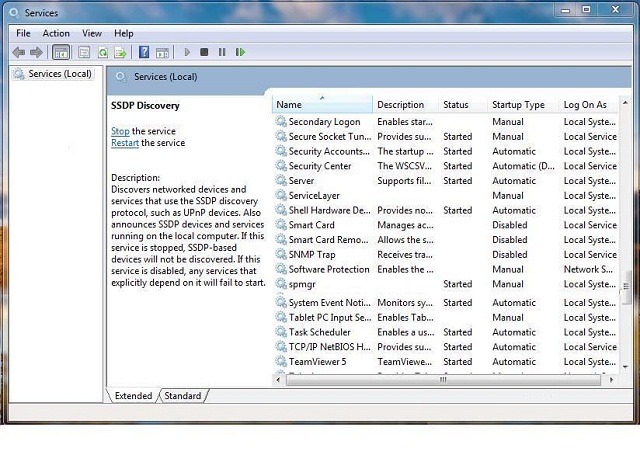This screenshot has width=640, height=469.
Task: Open the Action menu
Action: coord(56,33)
